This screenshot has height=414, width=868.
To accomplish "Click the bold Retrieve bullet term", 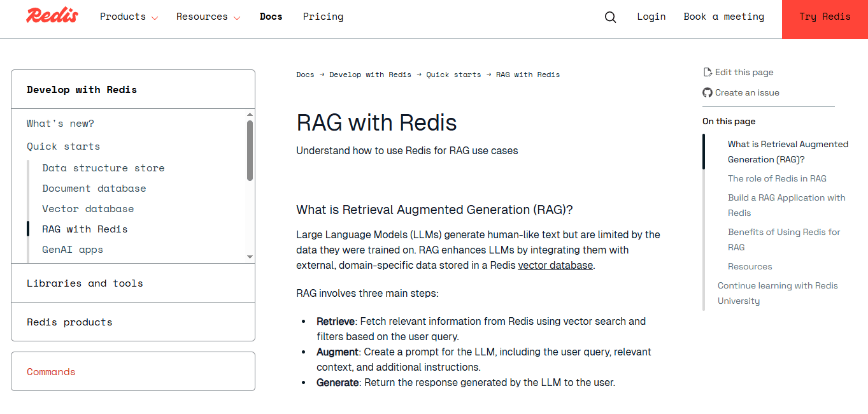I will (x=336, y=321).
